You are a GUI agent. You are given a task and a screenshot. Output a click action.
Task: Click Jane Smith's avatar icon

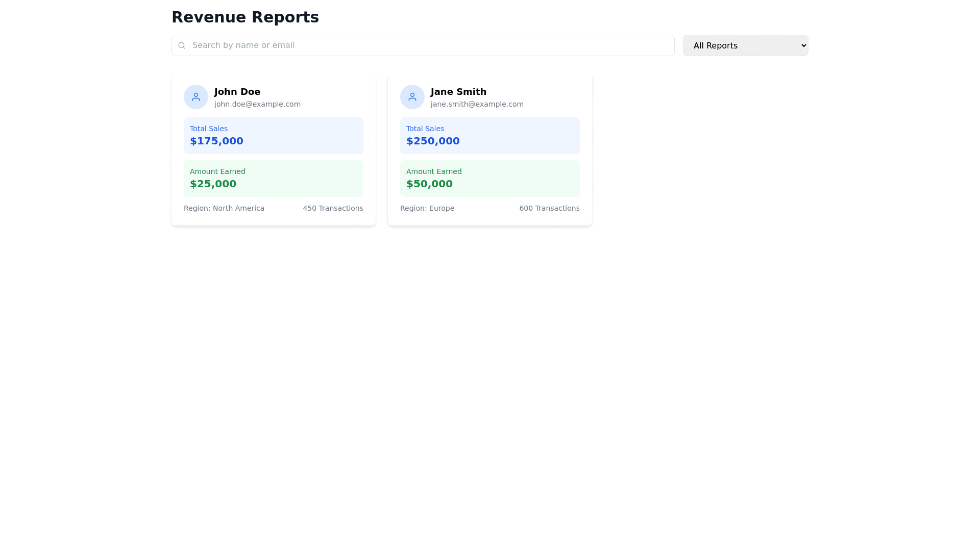pyautogui.click(x=412, y=97)
